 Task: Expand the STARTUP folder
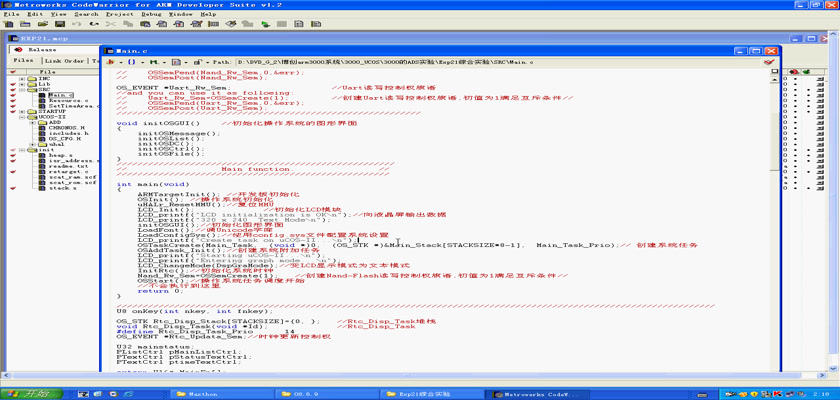pos(22,111)
